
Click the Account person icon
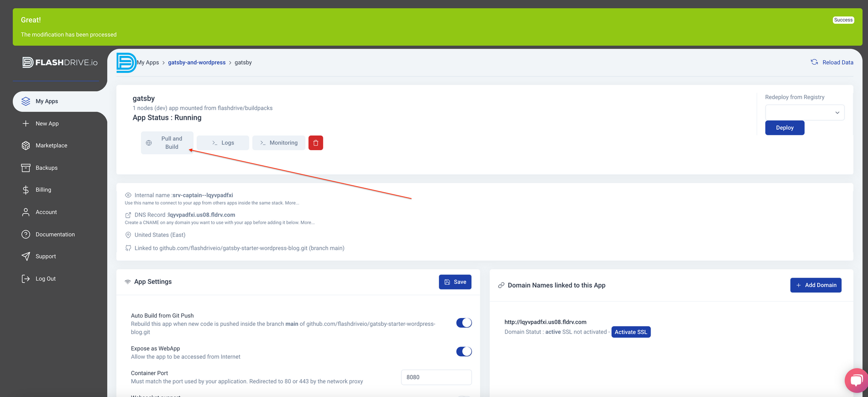click(26, 212)
